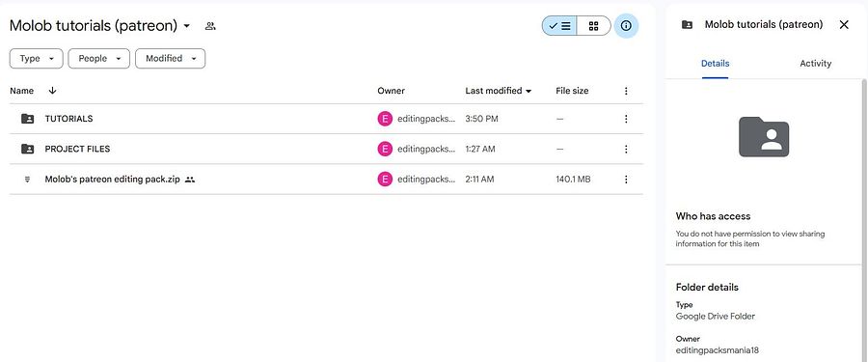Image resolution: width=868 pixels, height=362 pixels.
Task: Open the Type filter dropdown
Action: point(37,58)
